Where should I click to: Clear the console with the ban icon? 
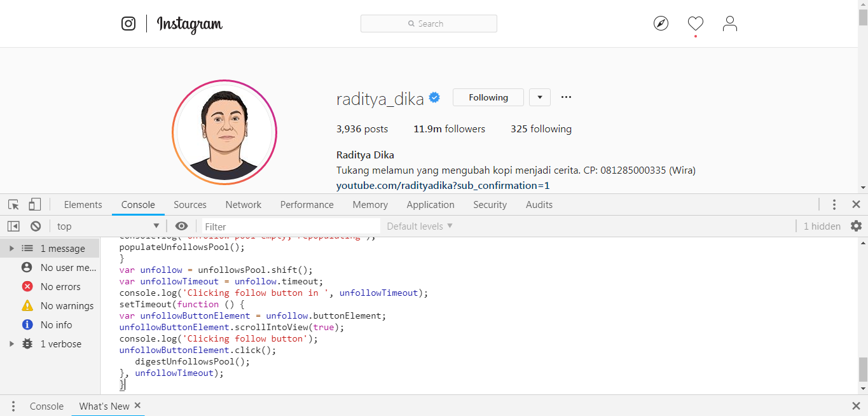coord(36,226)
